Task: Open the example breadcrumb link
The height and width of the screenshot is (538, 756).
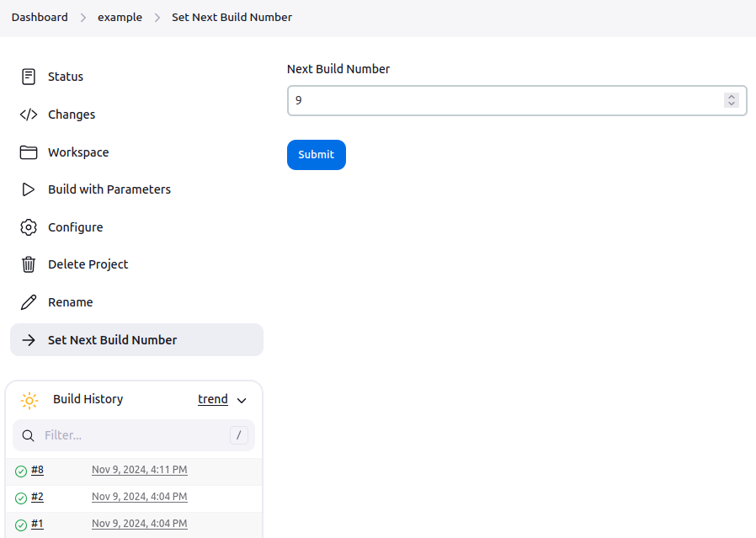Action: click(x=120, y=18)
